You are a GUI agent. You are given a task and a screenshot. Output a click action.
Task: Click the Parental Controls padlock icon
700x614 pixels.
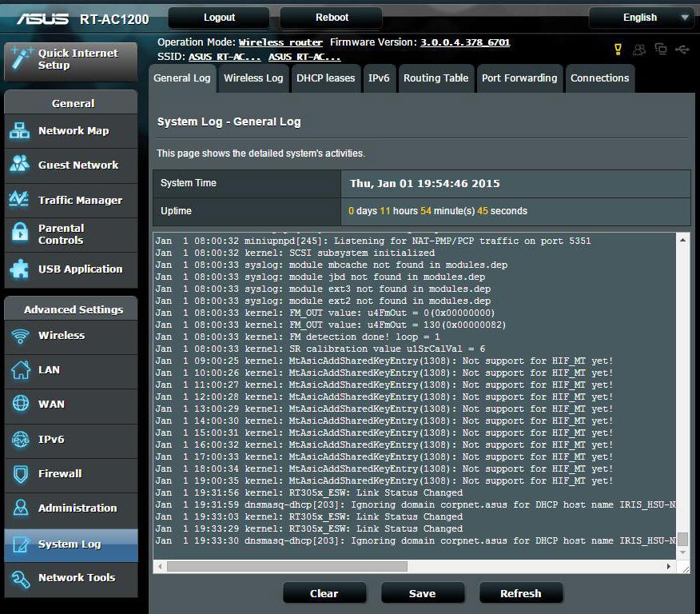click(20, 232)
